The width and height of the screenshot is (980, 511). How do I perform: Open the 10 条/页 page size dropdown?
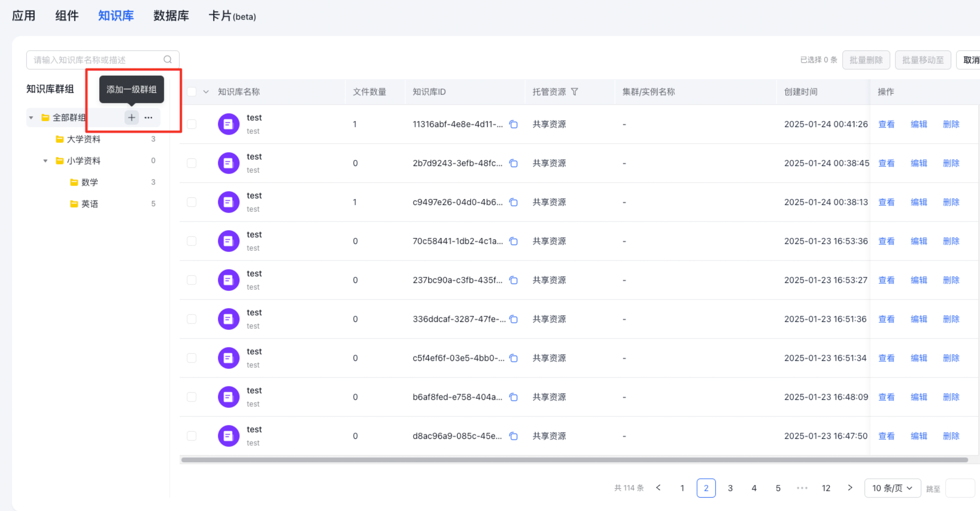coord(892,488)
